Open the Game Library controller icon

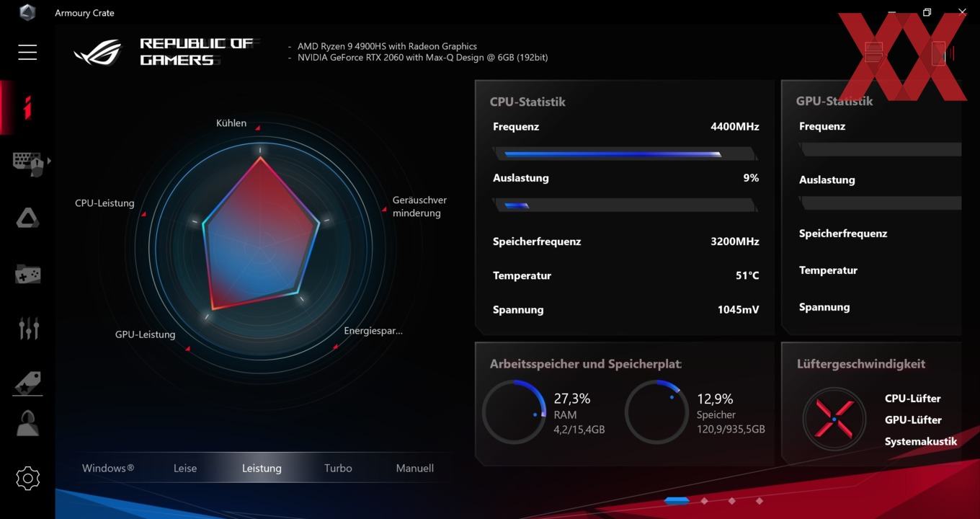[x=27, y=274]
